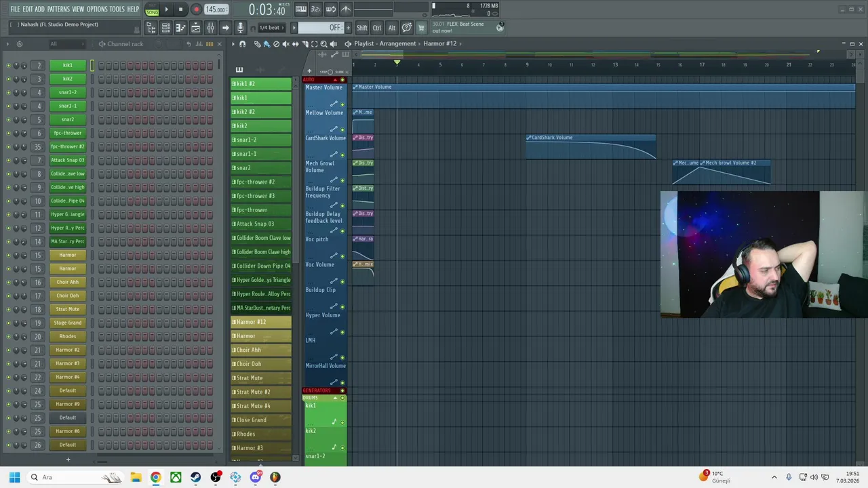
Task: Toggle mute LED for channel 'Hyper G..iangle'
Action: 8,214
